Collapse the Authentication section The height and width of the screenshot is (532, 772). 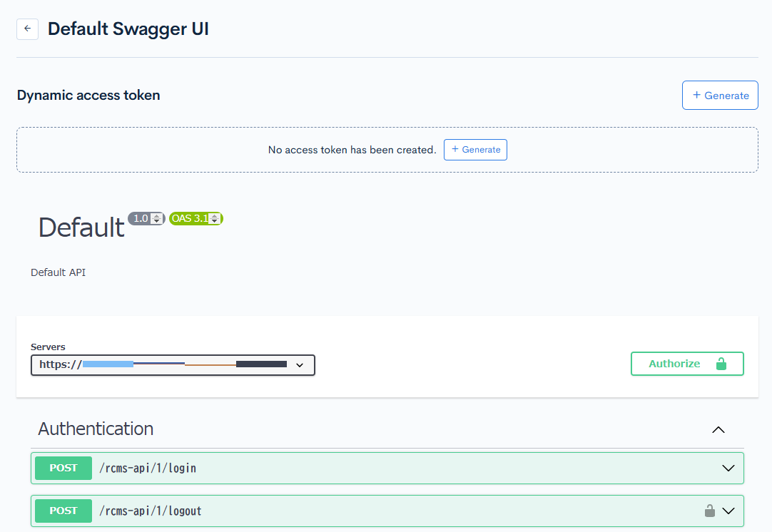click(x=718, y=429)
